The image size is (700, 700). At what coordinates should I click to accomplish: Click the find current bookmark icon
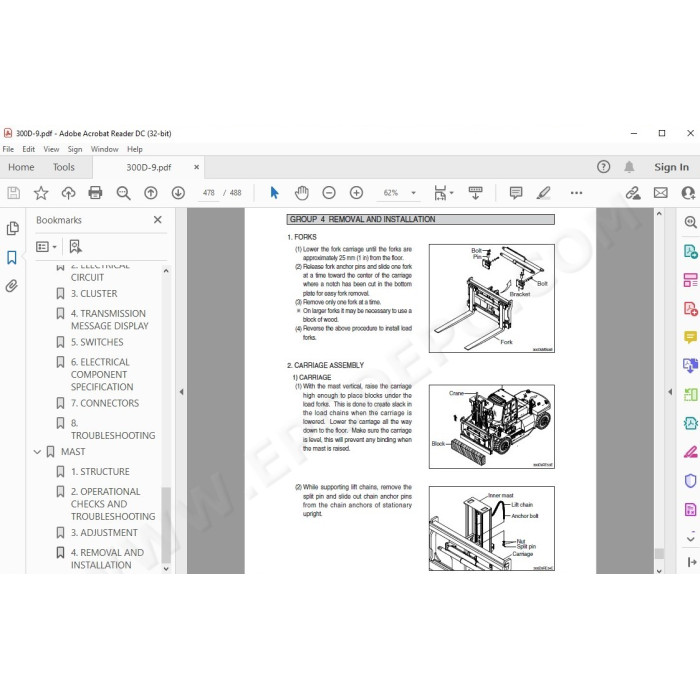(x=75, y=246)
